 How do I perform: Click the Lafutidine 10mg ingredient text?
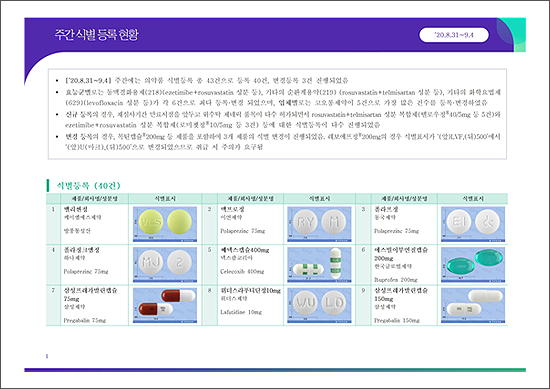point(241,312)
